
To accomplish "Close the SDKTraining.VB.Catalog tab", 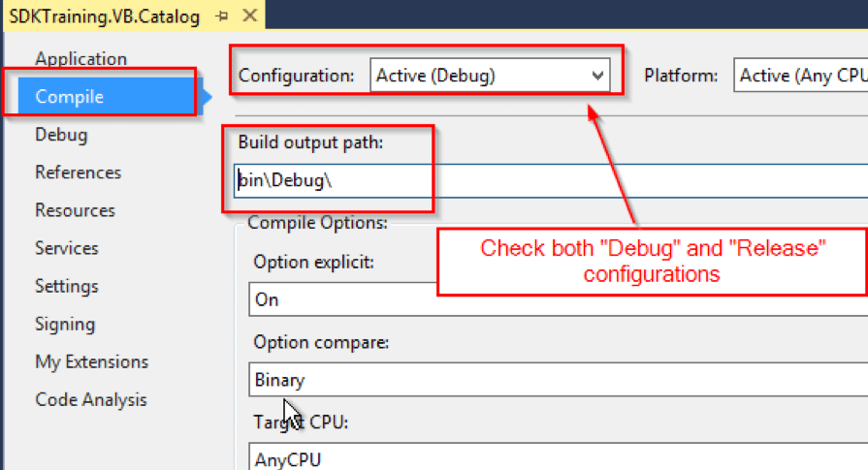I will [x=249, y=16].
